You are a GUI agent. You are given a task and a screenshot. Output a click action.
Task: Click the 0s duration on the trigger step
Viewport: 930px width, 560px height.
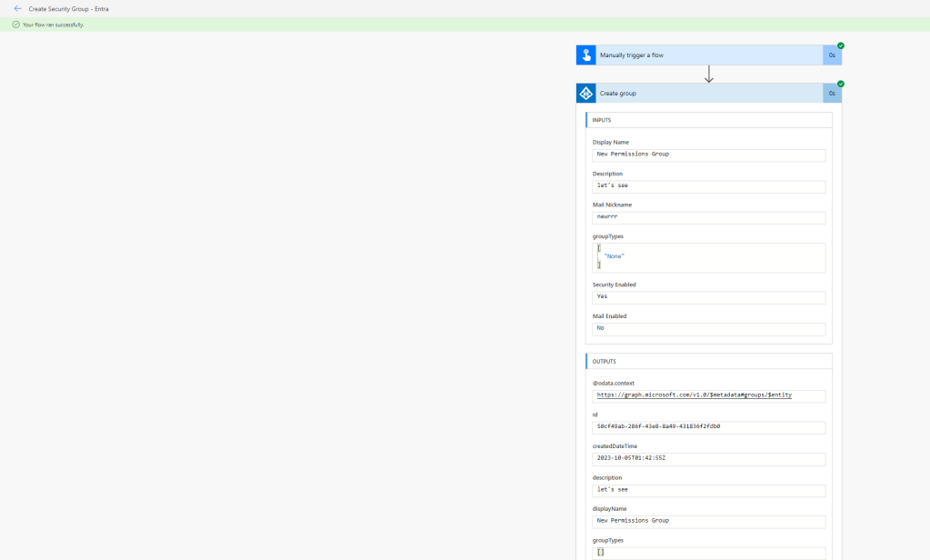point(832,55)
